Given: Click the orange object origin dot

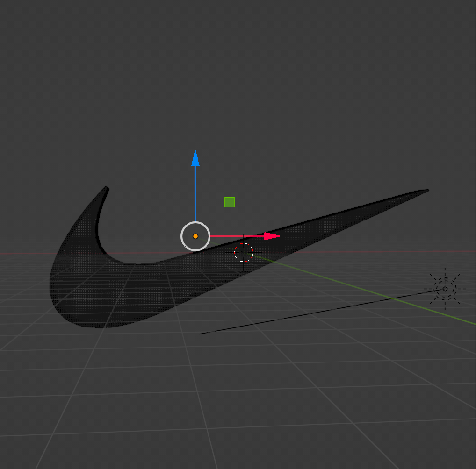Looking at the screenshot, I should (195, 236).
